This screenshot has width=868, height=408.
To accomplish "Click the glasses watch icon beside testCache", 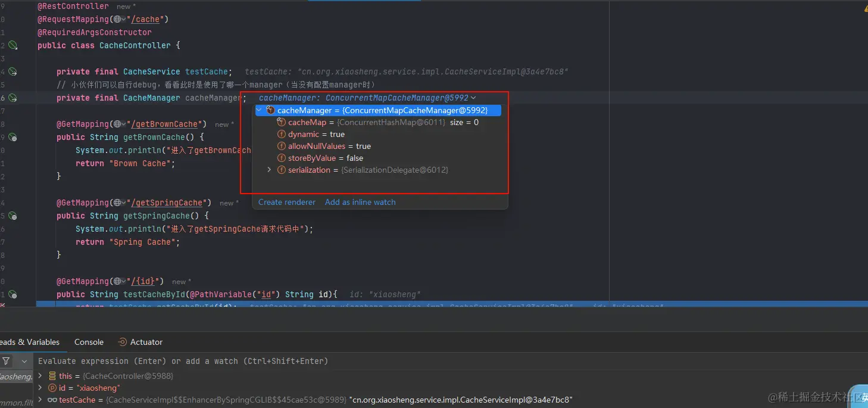I will pos(52,400).
